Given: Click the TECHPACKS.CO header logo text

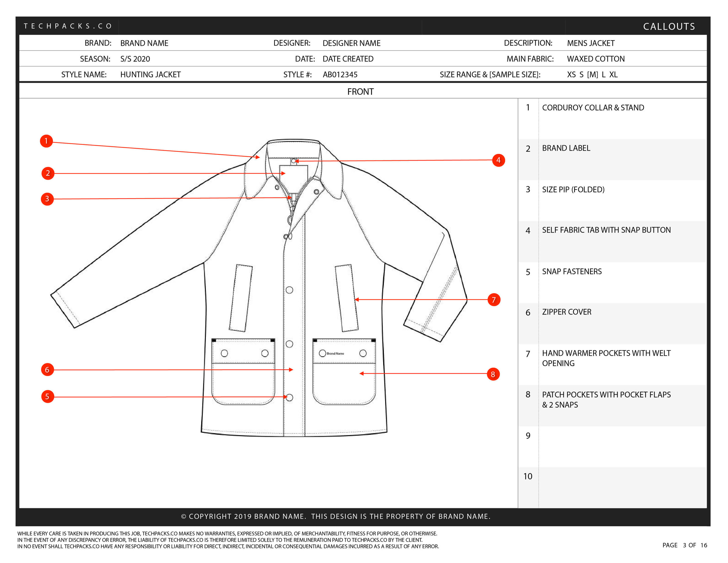Looking at the screenshot, I should pos(68,26).
